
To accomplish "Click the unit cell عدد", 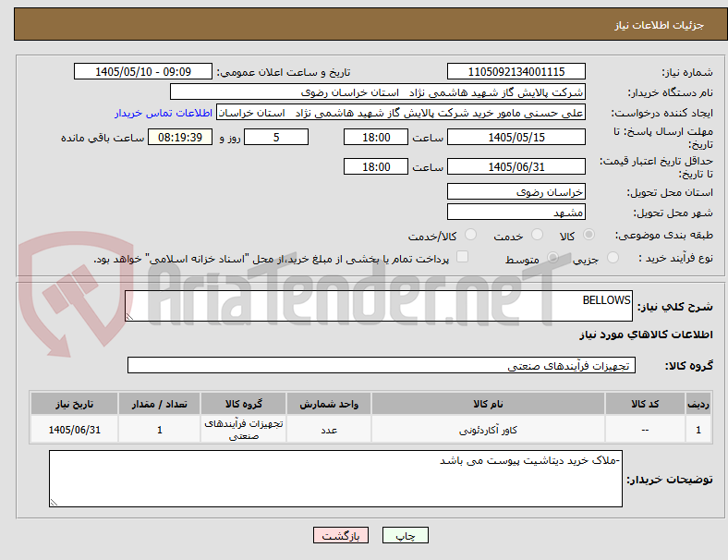I will point(329,430).
